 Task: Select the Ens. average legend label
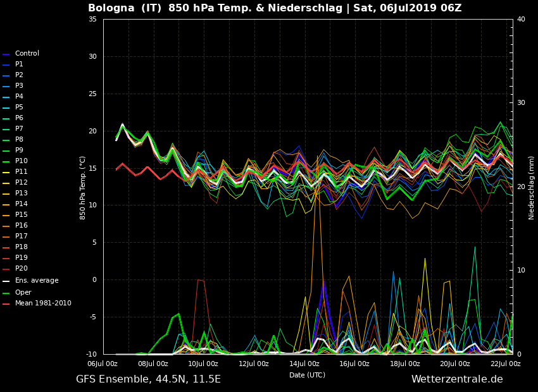point(36,281)
